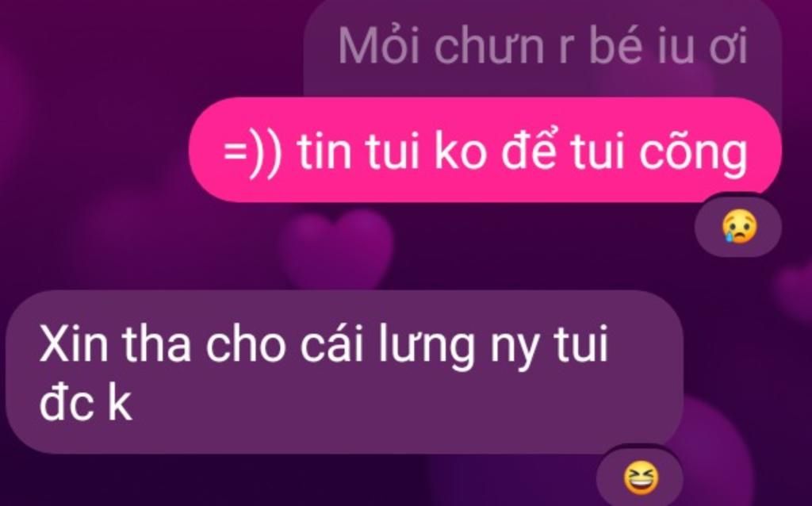Tap the word "Xin" in the received message
This screenshot has height=506, width=812.
pyautogui.click(x=74, y=344)
